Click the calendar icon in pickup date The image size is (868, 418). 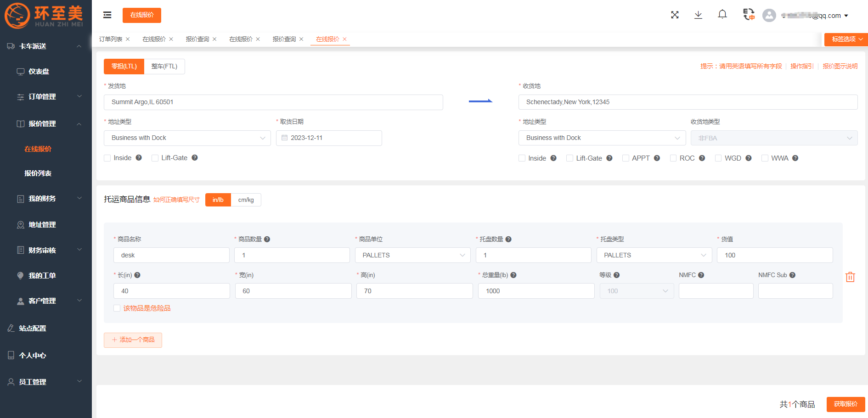pos(284,138)
